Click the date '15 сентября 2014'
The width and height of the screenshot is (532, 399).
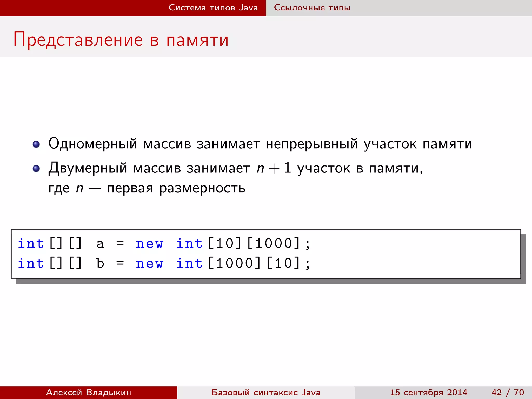(x=429, y=392)
